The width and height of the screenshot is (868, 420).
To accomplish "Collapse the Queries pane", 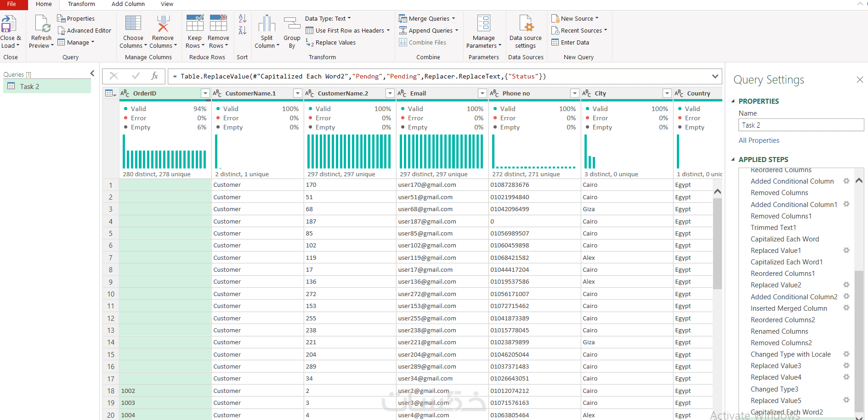I will coord(92,73).
